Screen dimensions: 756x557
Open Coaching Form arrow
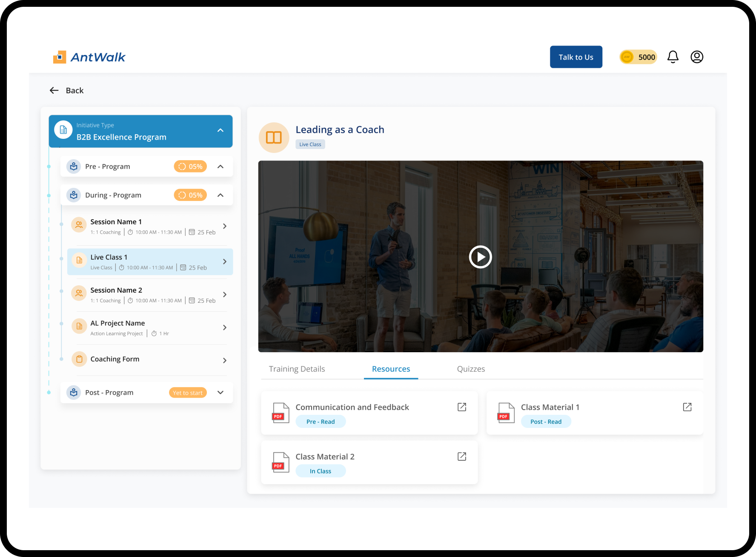(225, 360)
